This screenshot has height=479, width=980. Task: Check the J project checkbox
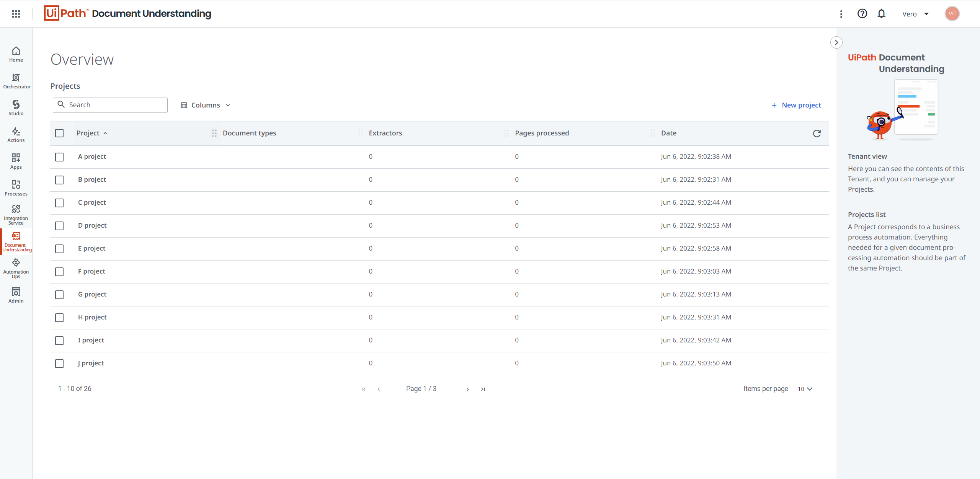click(x=59, y=363)
